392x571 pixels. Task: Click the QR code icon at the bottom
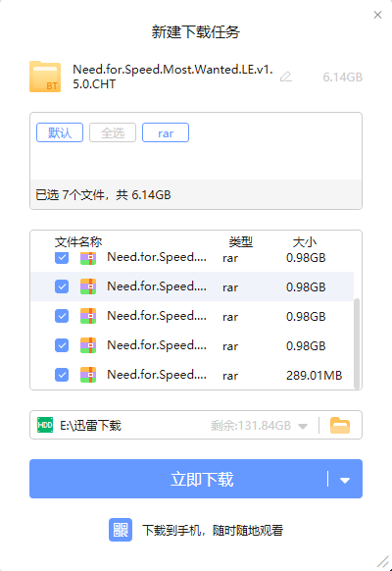121,530
